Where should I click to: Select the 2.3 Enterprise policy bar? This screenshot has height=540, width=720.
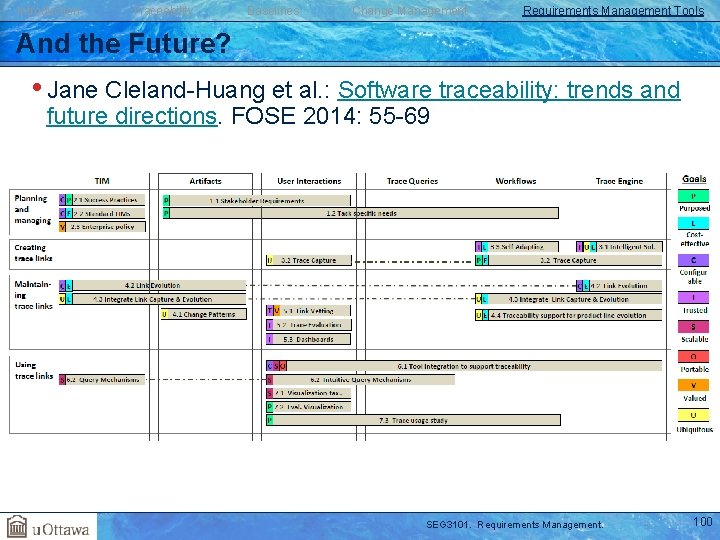(102, 226)
